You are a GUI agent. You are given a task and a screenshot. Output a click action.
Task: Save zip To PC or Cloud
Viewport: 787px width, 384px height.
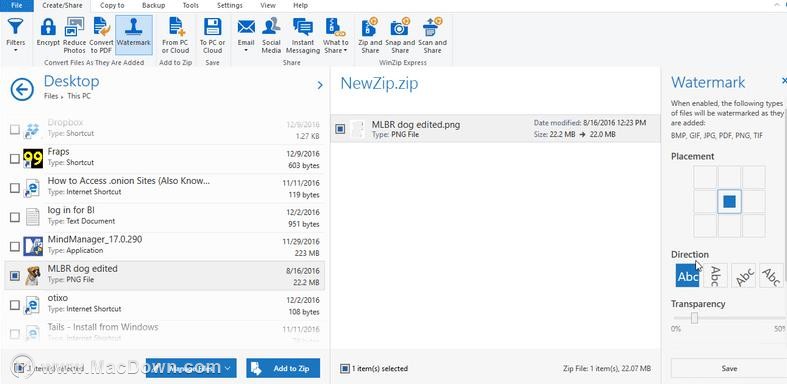click(212, 35)
